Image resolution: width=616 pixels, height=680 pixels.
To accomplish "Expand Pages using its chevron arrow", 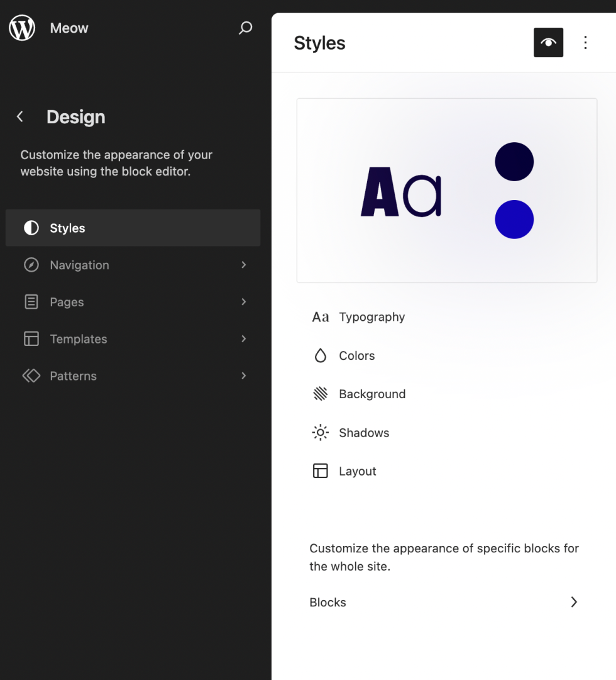I will point(244,302).
